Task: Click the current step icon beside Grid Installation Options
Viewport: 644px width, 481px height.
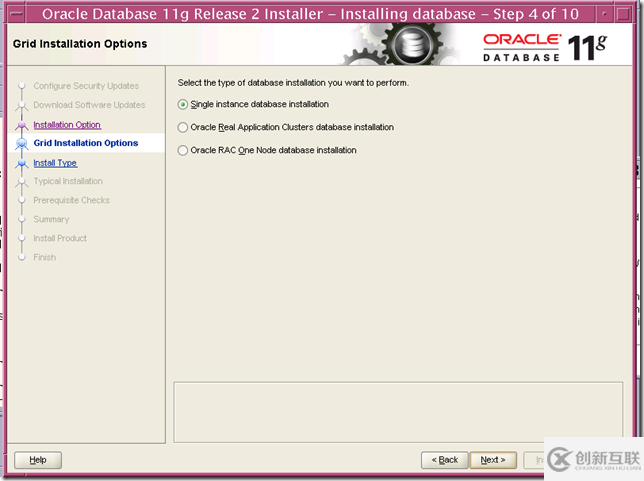Action: point(22,143)
